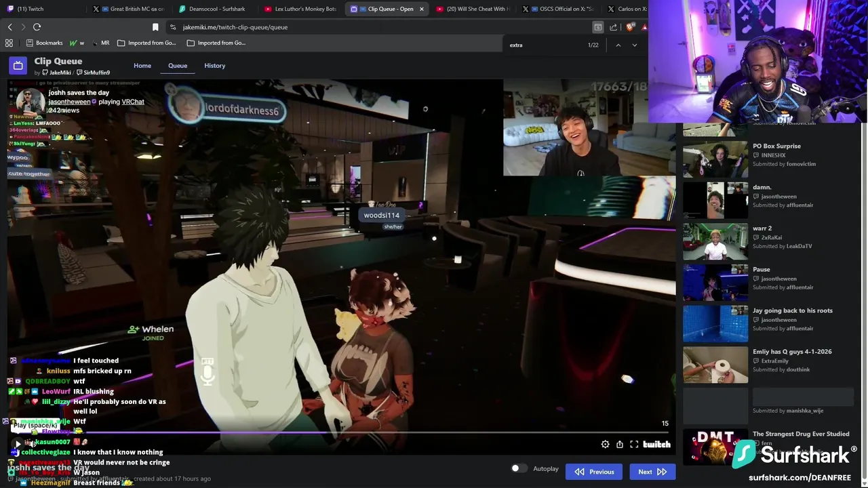Click the video player share icon

pos(619,444)
